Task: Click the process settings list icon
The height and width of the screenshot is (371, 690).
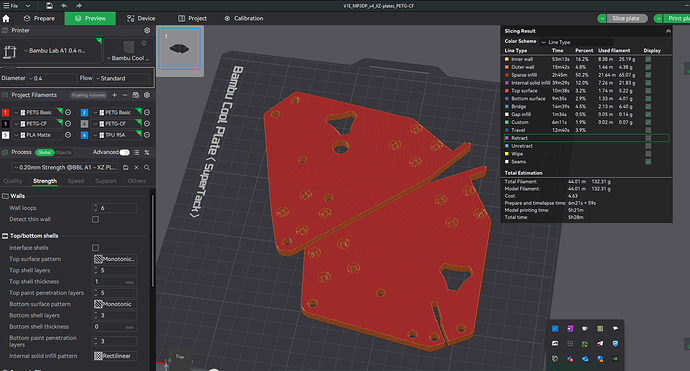Action: (136, 152)
